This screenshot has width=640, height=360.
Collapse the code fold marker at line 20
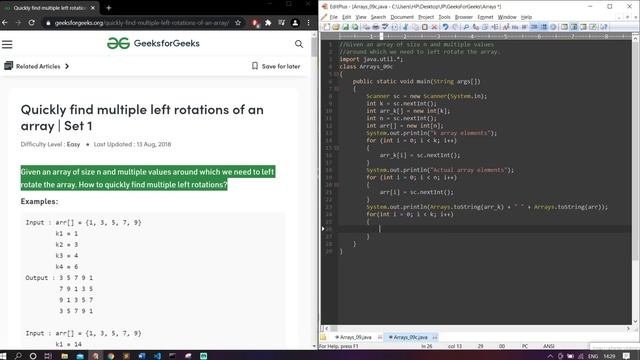[336, 185]
